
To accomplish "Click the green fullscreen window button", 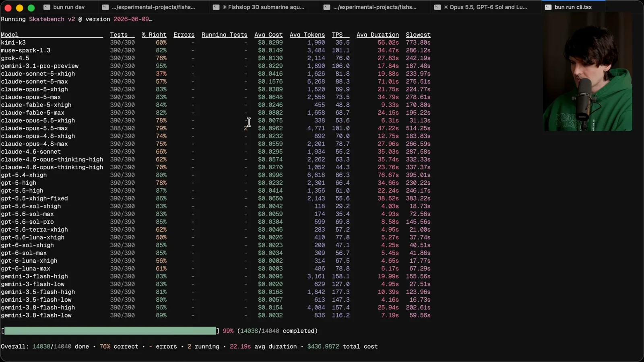I will click(31, 8).
